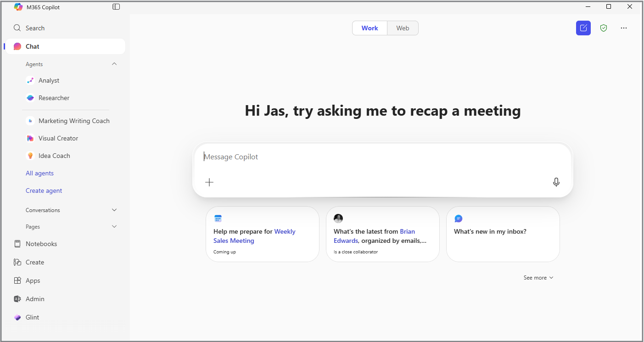The width and height of the screenshot is (644, 342).
Task: Select the What's new in my inbox card
Action: coord(503,234)
